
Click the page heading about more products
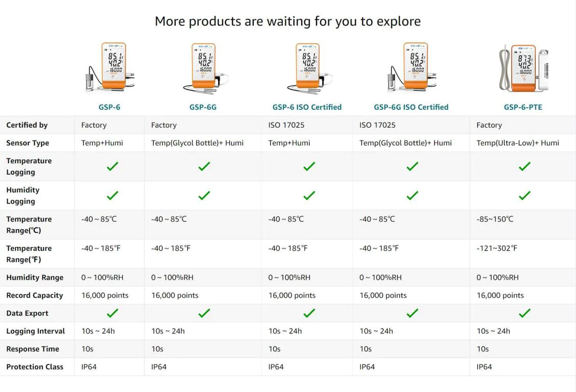pyautogui.click(x=287, y=21)
